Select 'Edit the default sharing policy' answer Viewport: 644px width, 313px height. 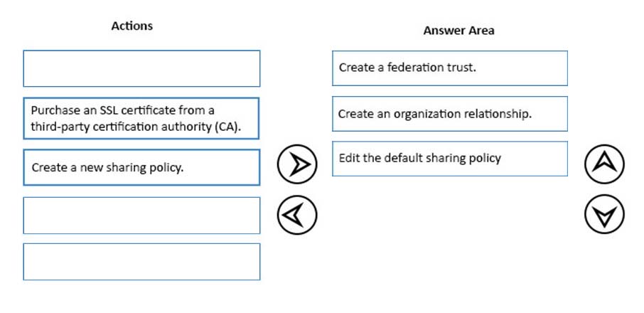tap(450, 159)
